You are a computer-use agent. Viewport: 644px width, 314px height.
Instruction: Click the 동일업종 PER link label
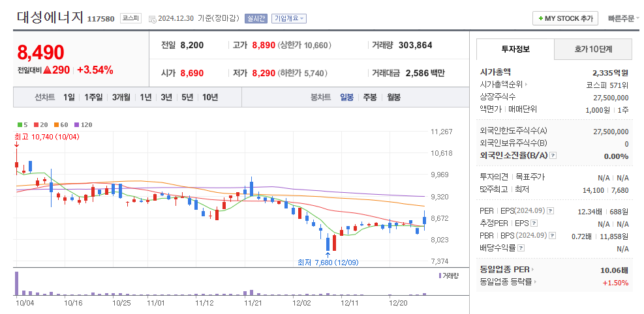pyautogui.click(x=505, y=270)
